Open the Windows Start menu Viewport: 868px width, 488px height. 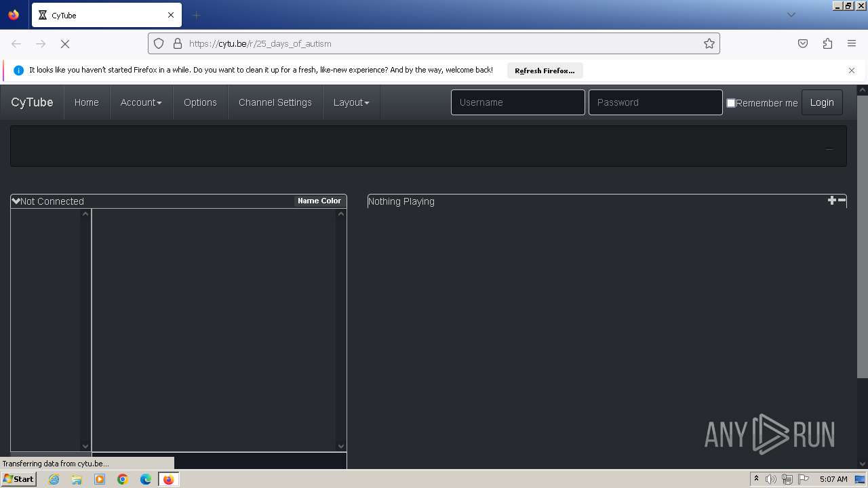pyautogui.click(x=19, y=479)
